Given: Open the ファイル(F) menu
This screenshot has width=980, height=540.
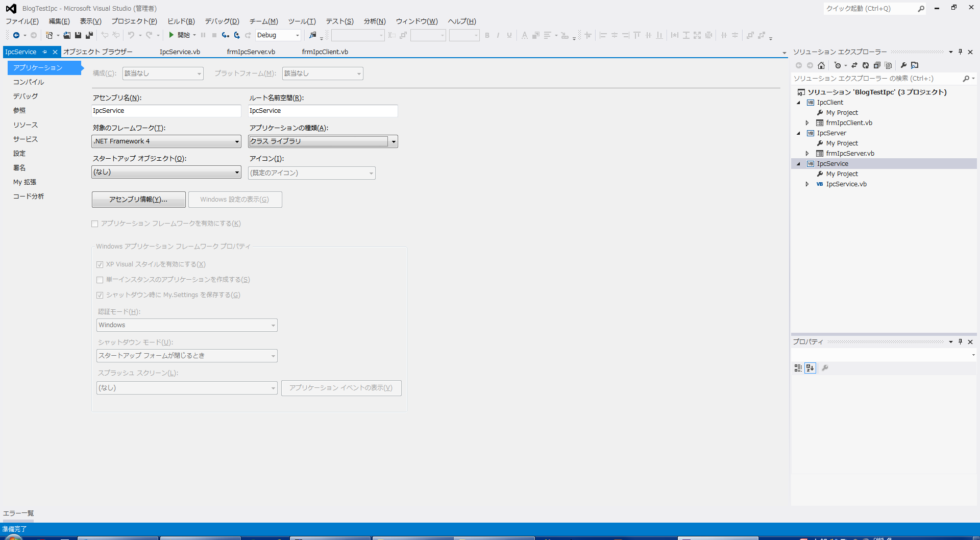Looking at the screenshot, I should [x=22, y=21].
